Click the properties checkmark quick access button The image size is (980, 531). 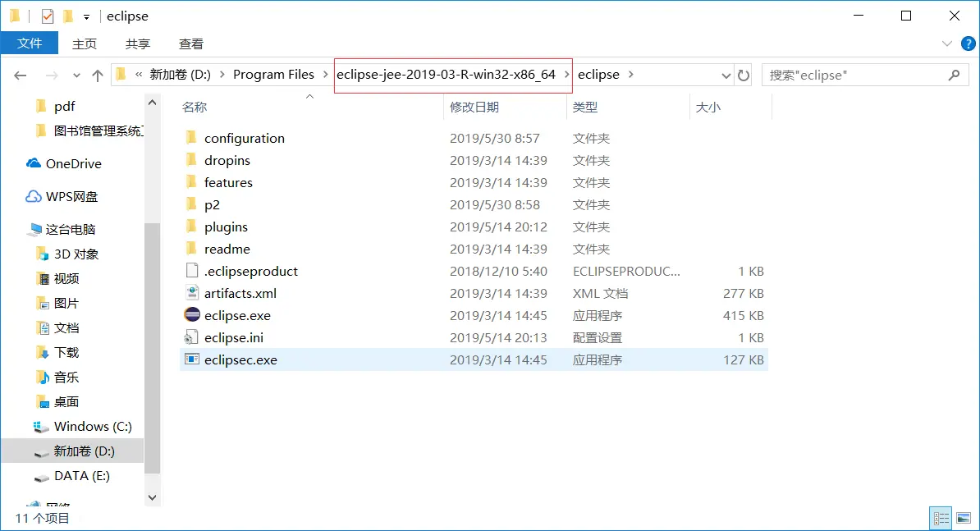[48, 16]
